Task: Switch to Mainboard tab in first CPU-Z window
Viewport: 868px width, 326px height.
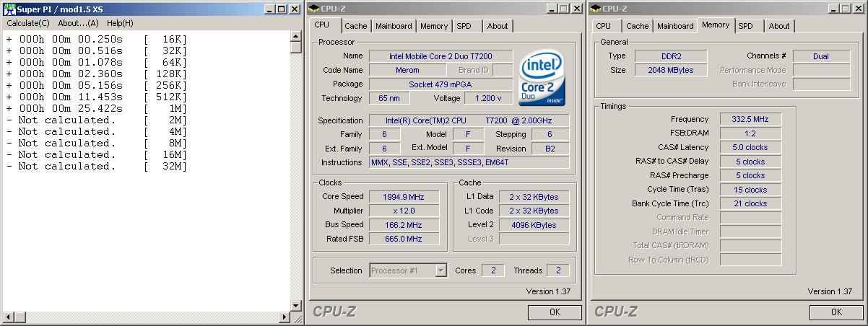Action: pos(394,26)
